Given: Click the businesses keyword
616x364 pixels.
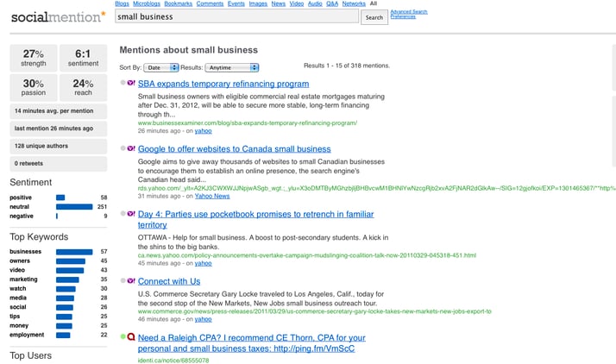Looking at the screenshot, I should coord(26,251).
